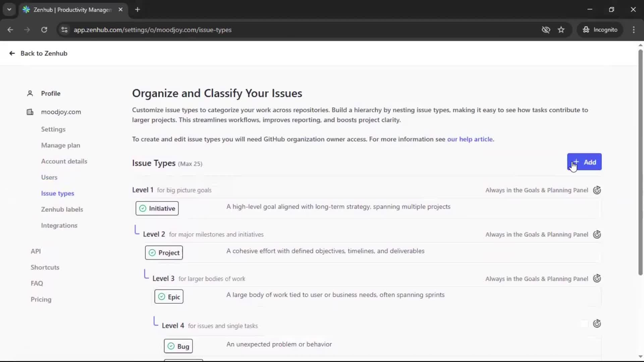Open Chrome's three-dot menu
This screenshot has width=644, height=362.
634,30
